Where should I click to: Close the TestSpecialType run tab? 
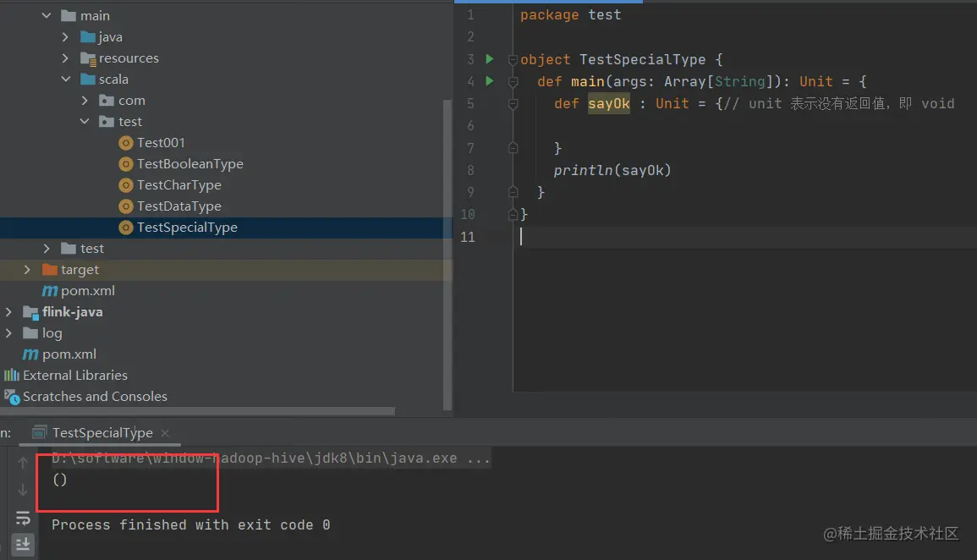point(165,433)
